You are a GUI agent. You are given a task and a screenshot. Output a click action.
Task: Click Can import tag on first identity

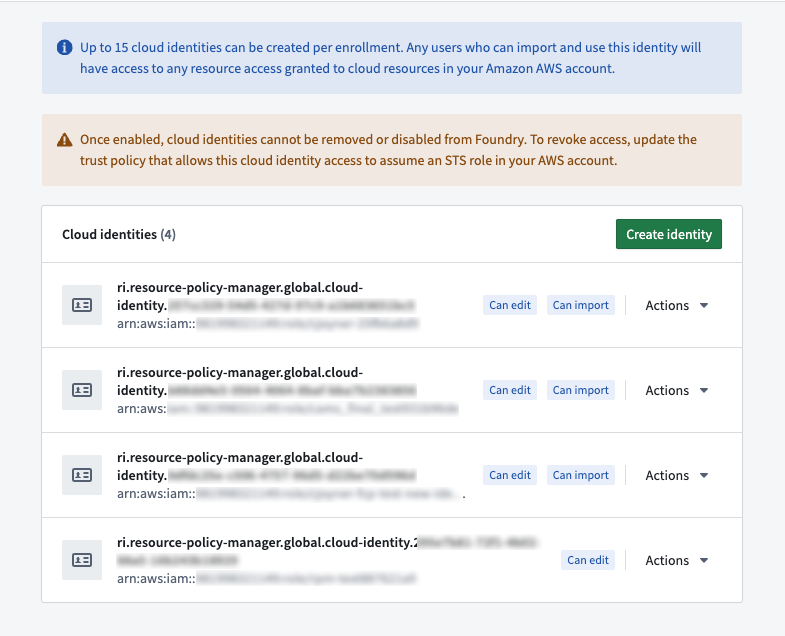(x=581, y=305)
